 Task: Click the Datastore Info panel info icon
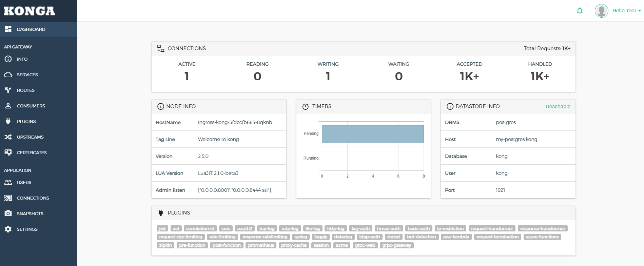point(450,106)
